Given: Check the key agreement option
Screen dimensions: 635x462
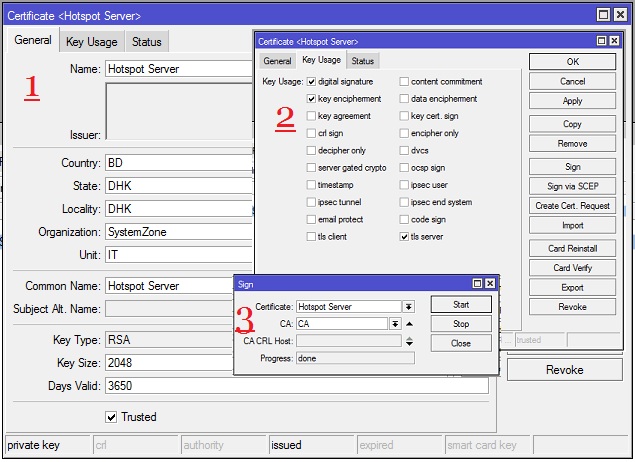Looking at the screenshot, I should (311, 116).
